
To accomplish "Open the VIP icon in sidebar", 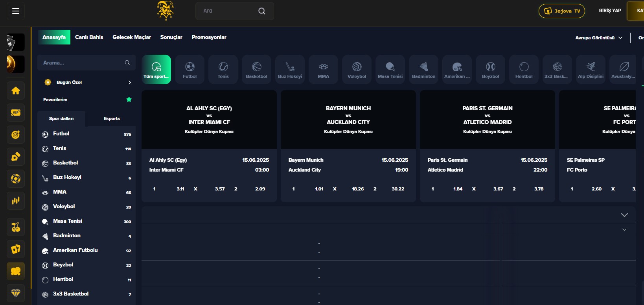I will tap(16, 113).
